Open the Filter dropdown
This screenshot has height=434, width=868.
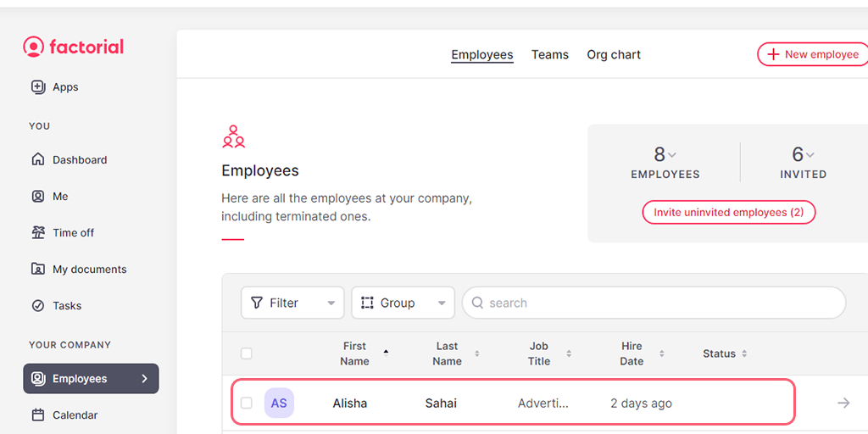coord(292,303)
